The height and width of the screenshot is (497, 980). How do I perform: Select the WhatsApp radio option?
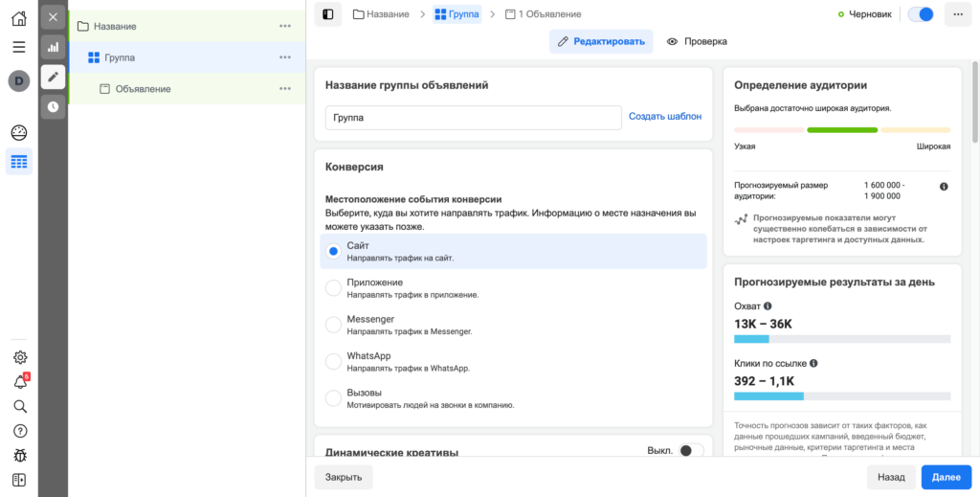point(333,361)
